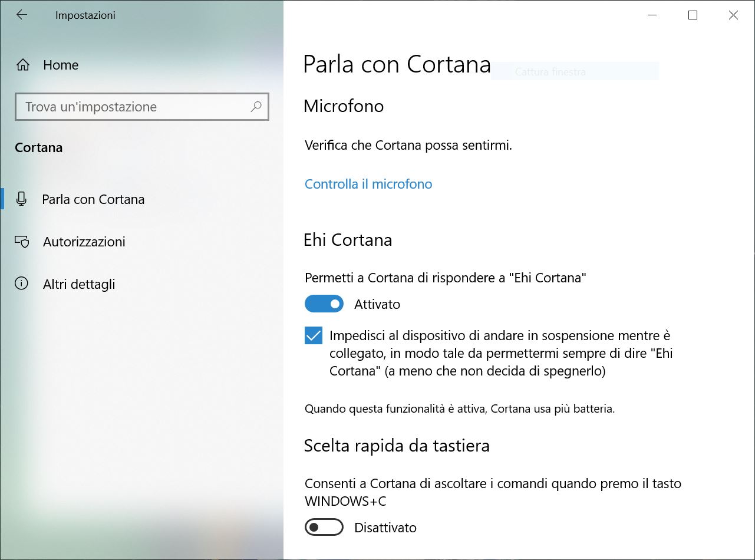
Task: Open the Altri dettagli section
Action: 79,284
